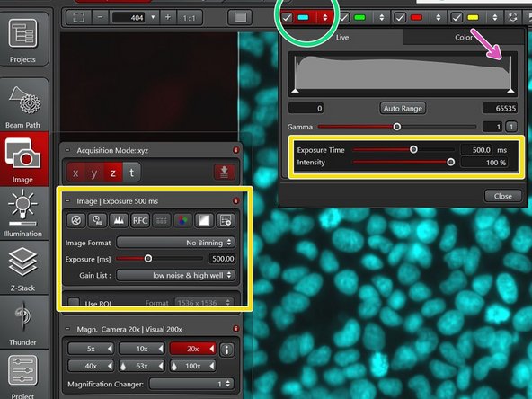
Task: Switch to the Color tab
Action: pyautogui.click(x=464, y=38)
